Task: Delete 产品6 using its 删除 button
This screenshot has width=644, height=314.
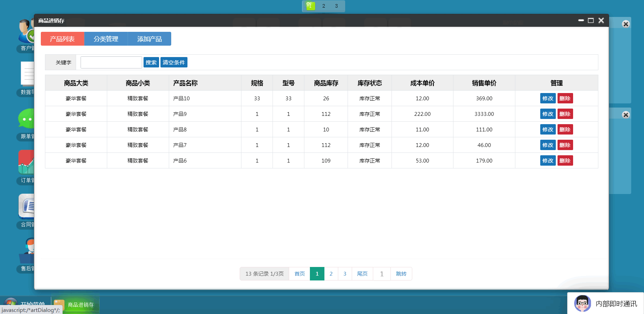Action: (565, 160)
